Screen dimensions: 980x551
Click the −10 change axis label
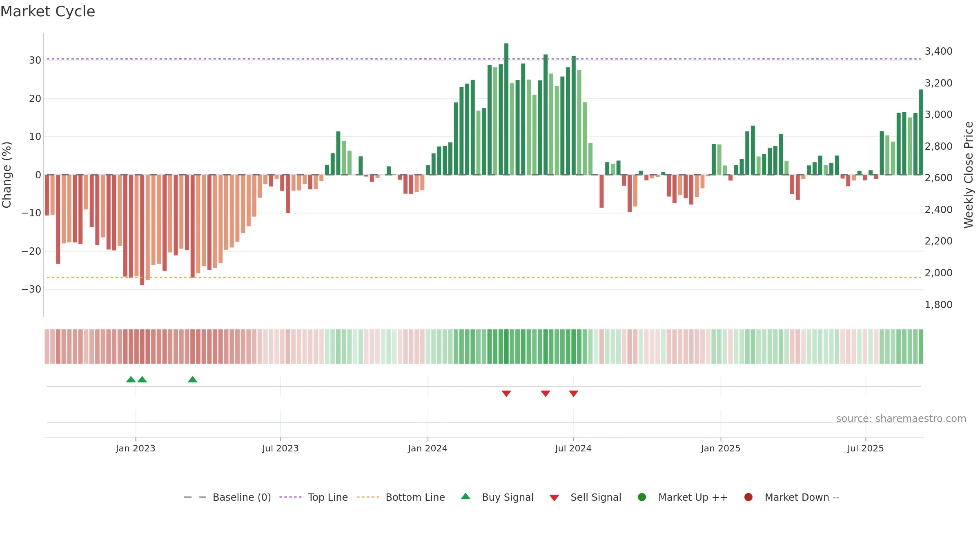click(31, 213)
